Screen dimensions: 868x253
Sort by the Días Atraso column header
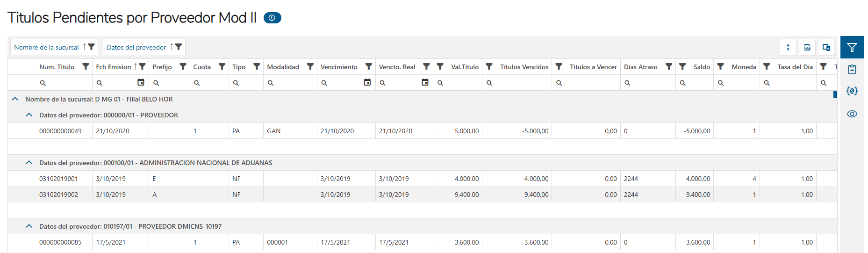pyautogui.click(x=640, y=67)
